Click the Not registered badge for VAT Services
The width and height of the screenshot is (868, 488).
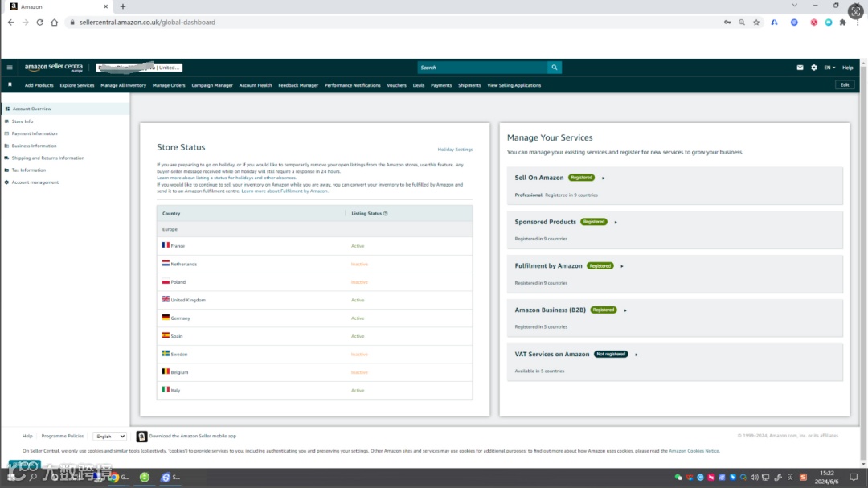[x=611, y=354]
